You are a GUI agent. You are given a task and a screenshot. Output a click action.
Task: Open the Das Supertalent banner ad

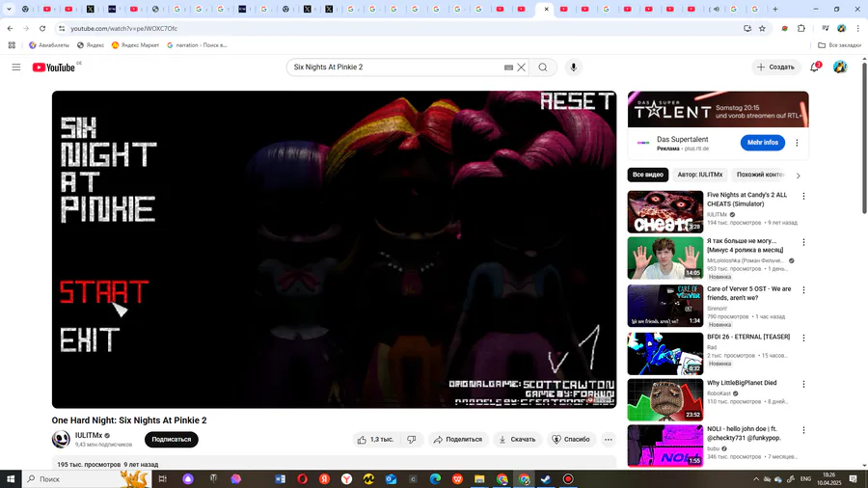718,110
